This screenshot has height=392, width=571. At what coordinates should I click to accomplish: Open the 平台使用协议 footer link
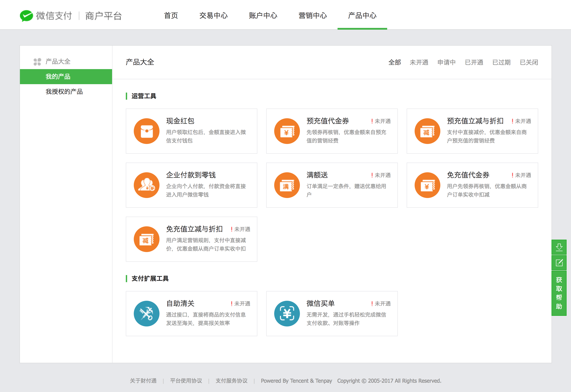click(x=186, y=381)
